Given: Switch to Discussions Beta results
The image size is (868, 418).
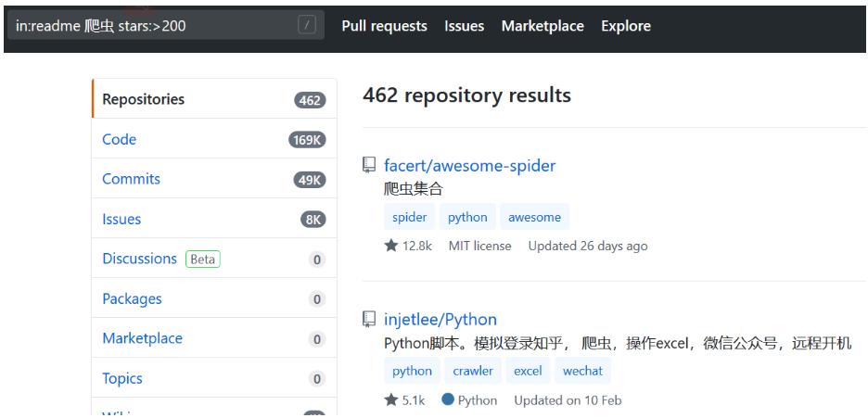Looking at the screenshot, I should [x=214, y=259].
